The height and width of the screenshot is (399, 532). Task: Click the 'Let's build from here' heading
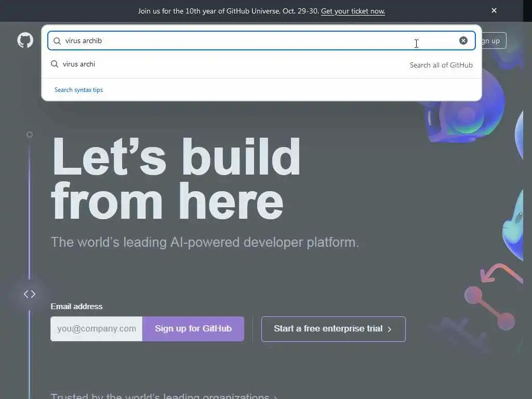pos(176,179)
